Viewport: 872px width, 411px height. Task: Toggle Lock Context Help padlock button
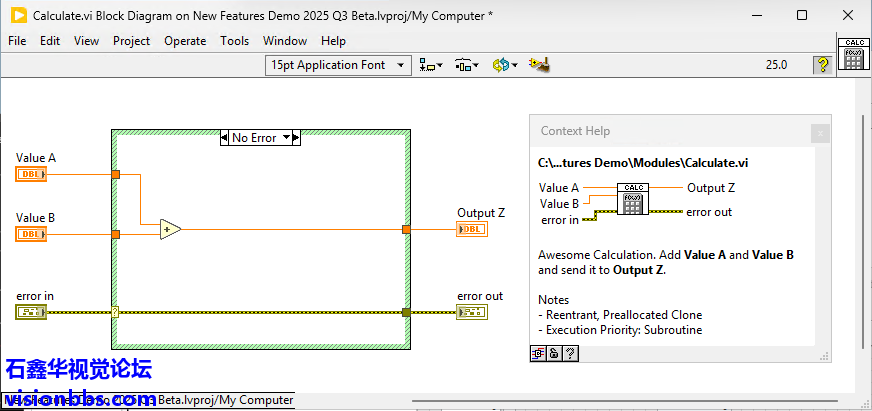[554, 353]
